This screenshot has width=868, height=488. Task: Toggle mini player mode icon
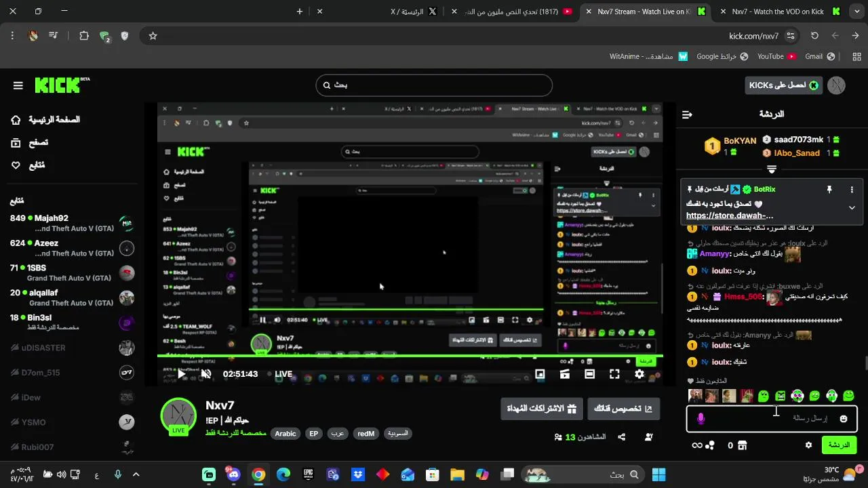[x=540, y=373]
